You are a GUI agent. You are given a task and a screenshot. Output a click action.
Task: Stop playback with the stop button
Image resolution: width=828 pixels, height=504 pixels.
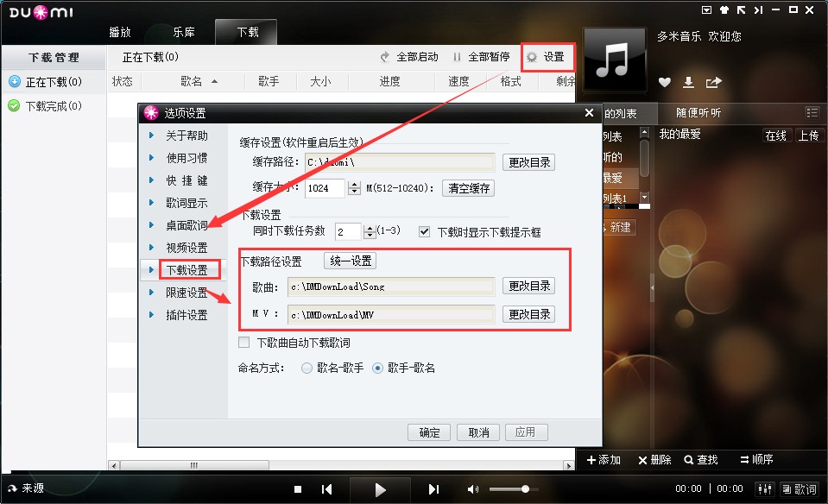298,489
